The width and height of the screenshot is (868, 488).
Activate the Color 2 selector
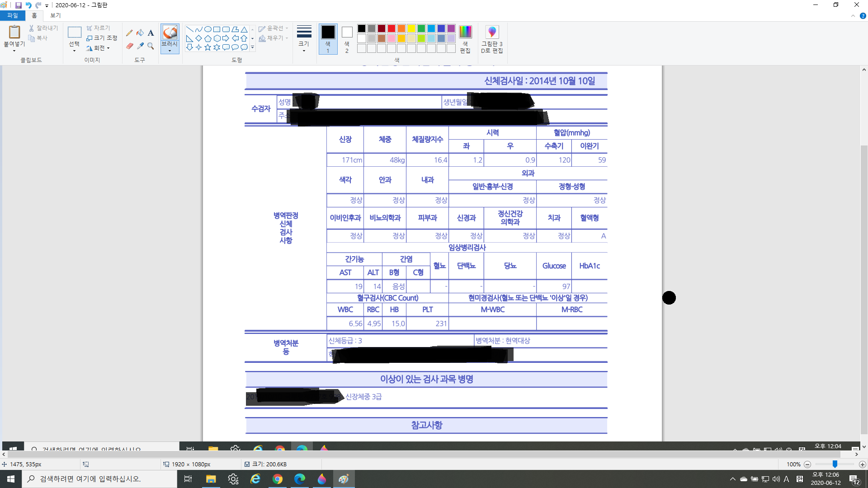point(347,39)
